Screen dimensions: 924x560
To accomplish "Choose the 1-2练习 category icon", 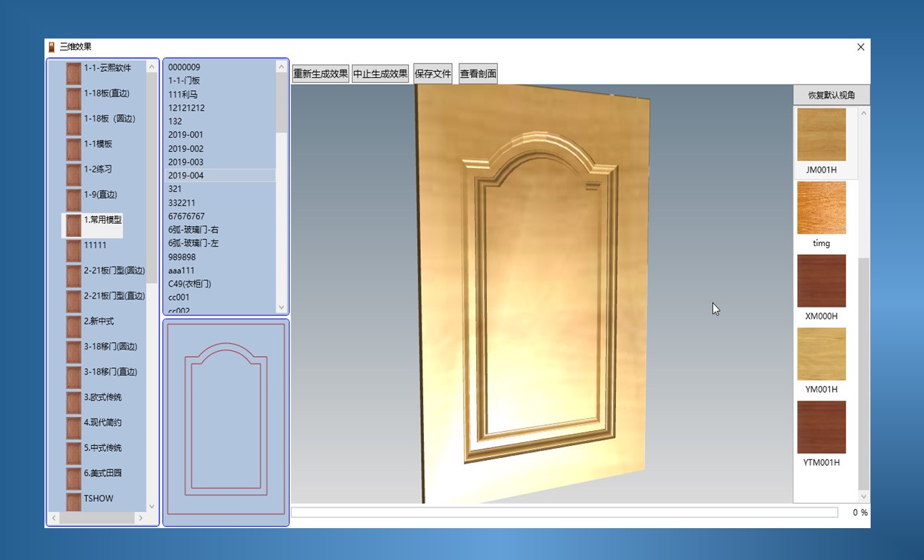I will (x=73, y=174).
